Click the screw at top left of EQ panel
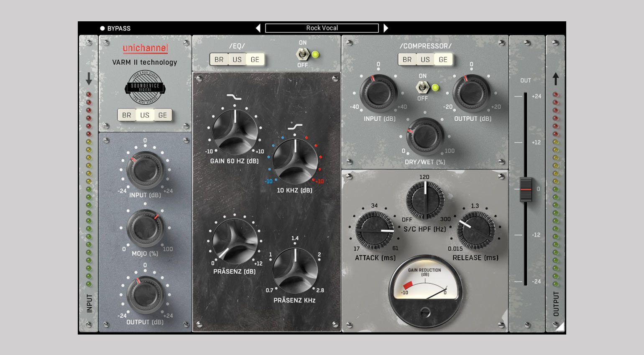644x355 pixels. click(x=199, y=78)
